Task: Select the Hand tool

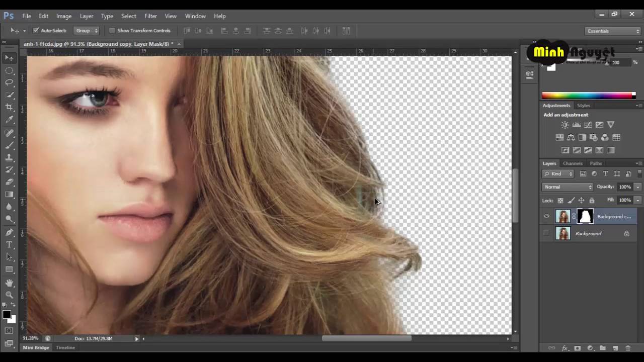Action: pos(9,283)
